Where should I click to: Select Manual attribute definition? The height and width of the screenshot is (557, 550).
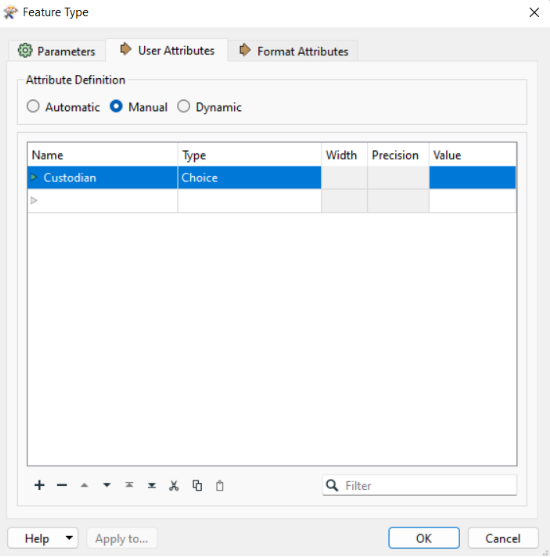[x=116, y=106]
